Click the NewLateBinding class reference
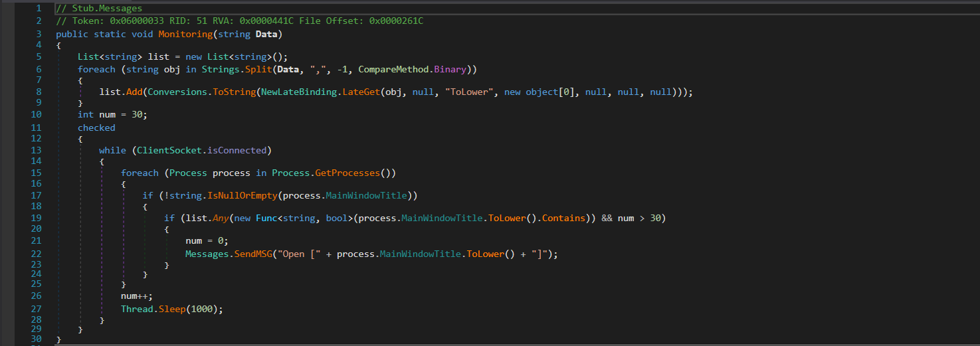 299,92
